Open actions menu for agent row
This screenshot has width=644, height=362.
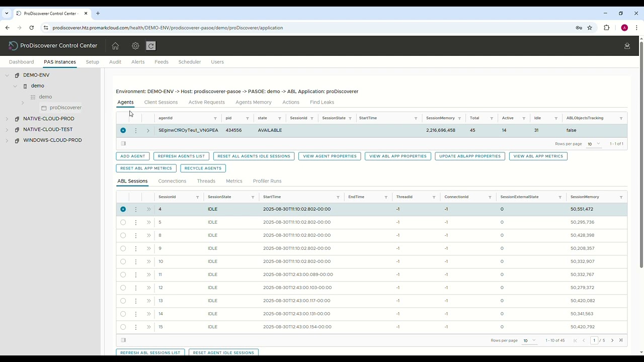tap(135, 130)
